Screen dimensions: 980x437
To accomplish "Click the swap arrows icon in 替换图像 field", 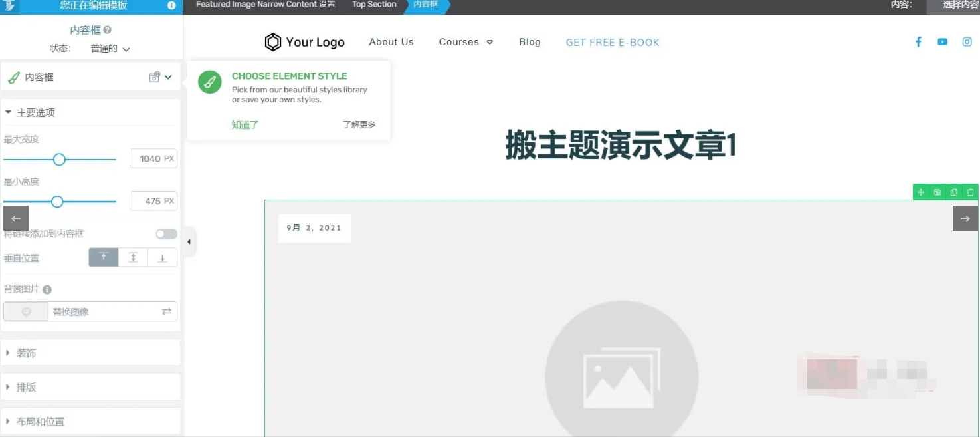I will pos(166,311).
